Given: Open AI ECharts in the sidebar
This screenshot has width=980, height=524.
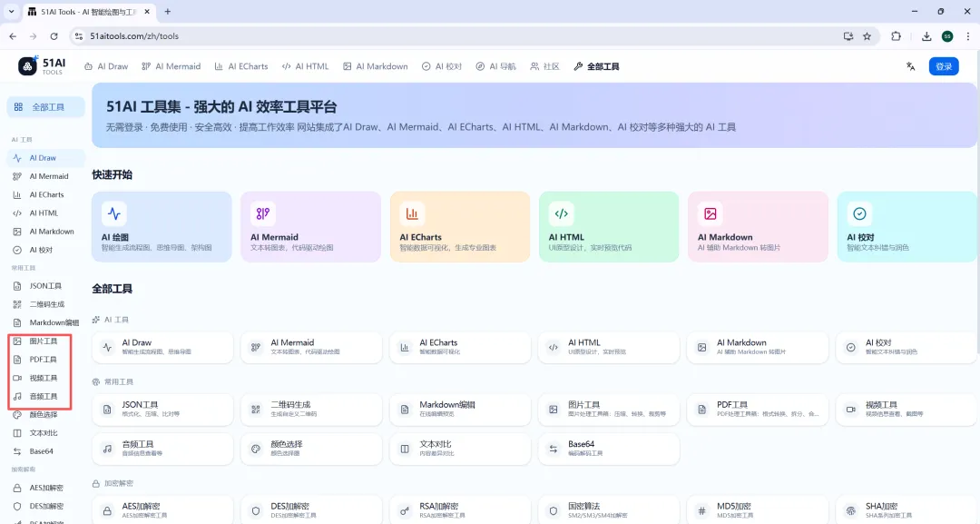Looking at the screenshot, I should [45, 194].
